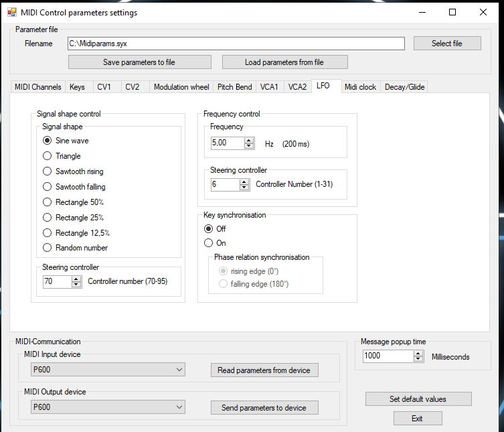Click Set default values button
The width and height of the screenshot is (504, 432).
pyautogui.click(x=418, y=399)
